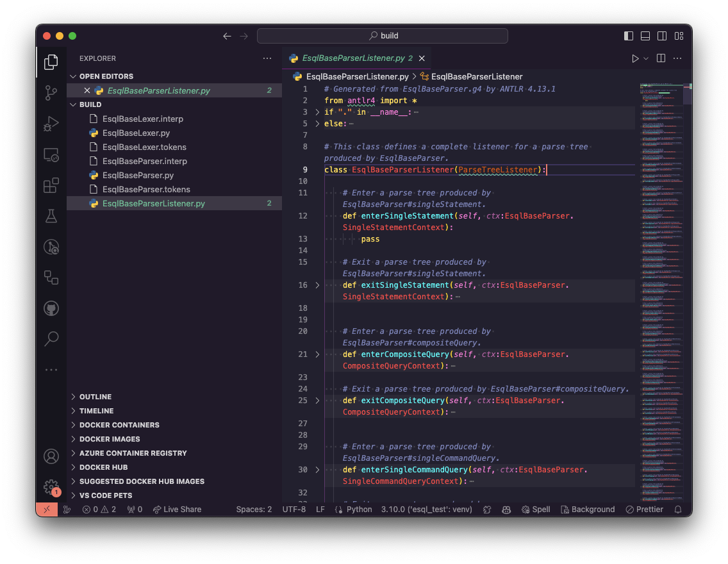Open the Run and Debug view
Viewport: 728px width, 564px height.
(51, 124)
